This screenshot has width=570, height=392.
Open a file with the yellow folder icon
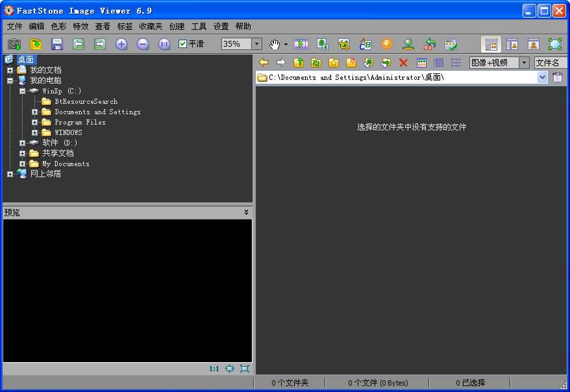click(36, 44)
